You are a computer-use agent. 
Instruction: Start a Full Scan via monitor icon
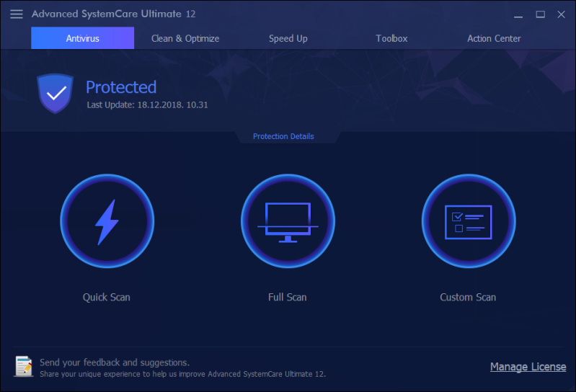(288, 220)
